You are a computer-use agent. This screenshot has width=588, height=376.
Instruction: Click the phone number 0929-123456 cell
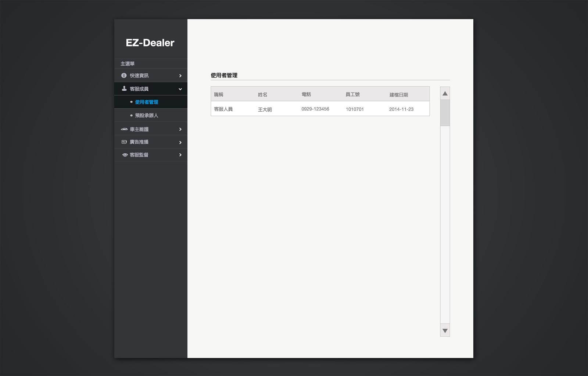click(x=315, y=109)
